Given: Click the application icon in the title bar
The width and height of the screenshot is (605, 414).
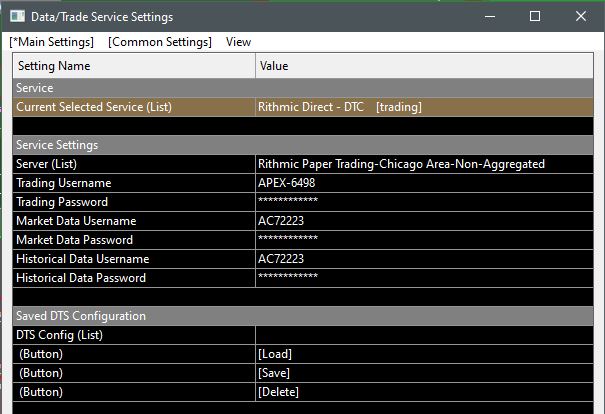Looking at the screenshot, I should pyautogui.click(x=17, y=16).
